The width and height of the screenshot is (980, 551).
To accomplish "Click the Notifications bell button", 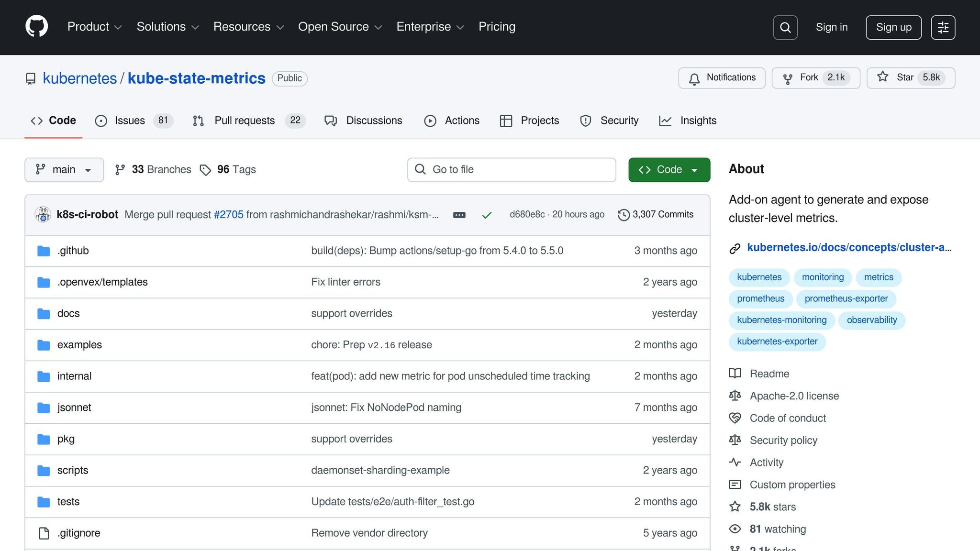I will [x=722, y=78].
